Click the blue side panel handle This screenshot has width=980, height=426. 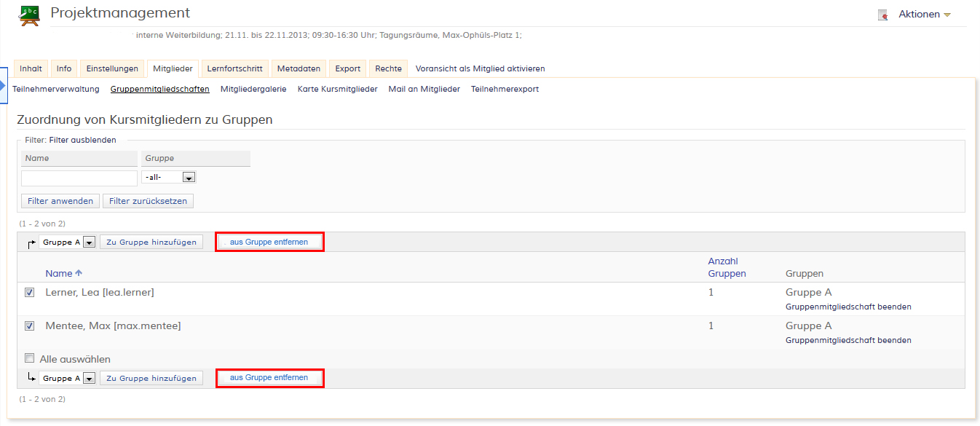pyautogui.click(x=3, y=84)
